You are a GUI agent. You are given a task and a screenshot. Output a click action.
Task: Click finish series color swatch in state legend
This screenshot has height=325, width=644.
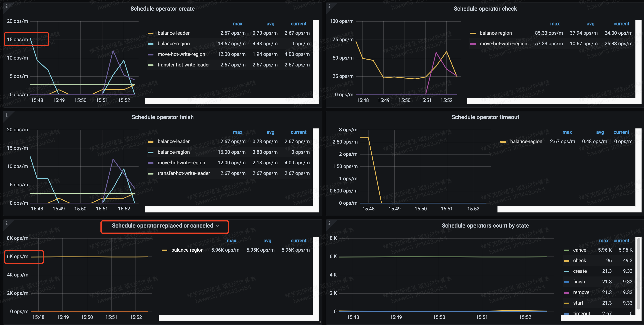point(566,282)
